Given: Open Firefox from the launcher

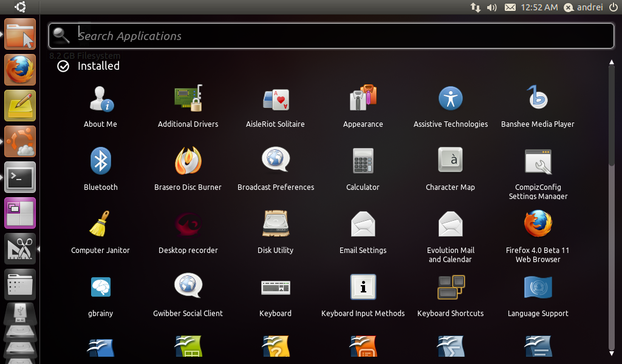Looking at the screenshot, I should pyautogui.click(x=20, y=70).
